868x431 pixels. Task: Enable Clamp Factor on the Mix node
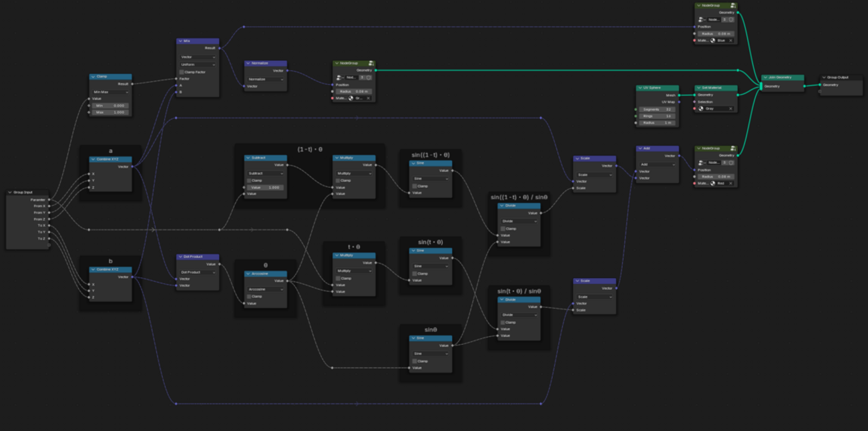(182, 71)
